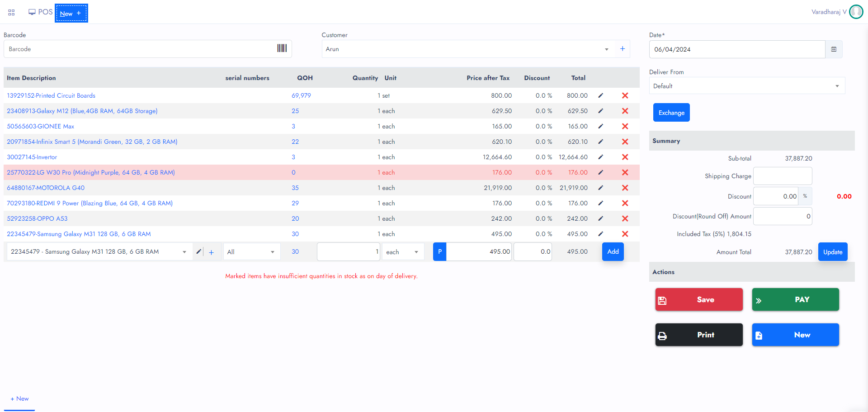Image resolution: width=868 pixels, height=412 pixels.
Task: Focus the summary Discount field
Action: coord(776,196)
